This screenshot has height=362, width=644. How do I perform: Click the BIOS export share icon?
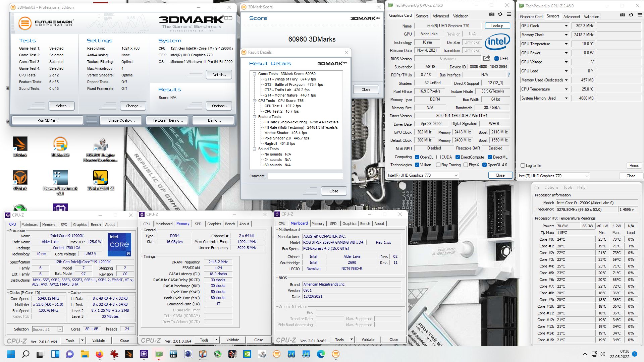487,58
